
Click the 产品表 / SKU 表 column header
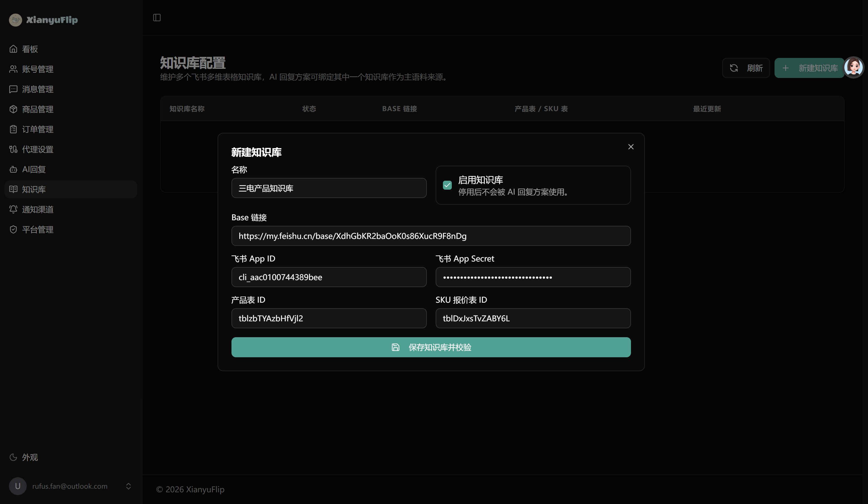(541, 109)
